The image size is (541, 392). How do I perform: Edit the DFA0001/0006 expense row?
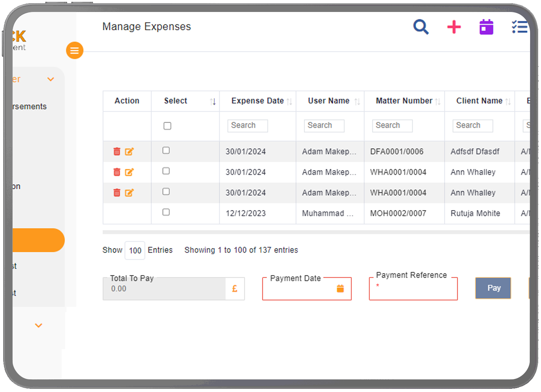(x=129, y=152)
